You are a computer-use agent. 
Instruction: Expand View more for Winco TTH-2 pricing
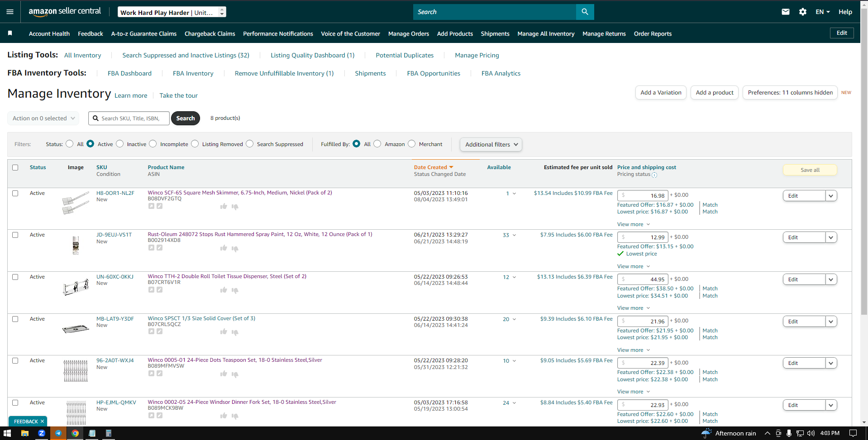point(634,308)
